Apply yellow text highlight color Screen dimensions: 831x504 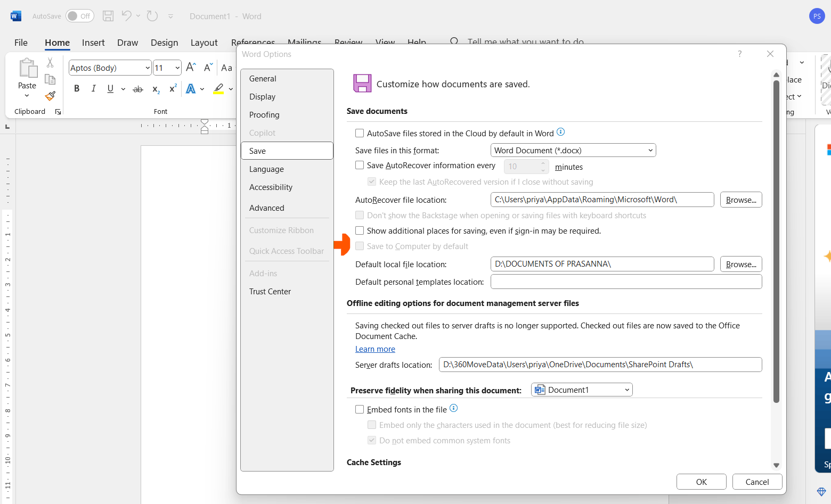218,89
